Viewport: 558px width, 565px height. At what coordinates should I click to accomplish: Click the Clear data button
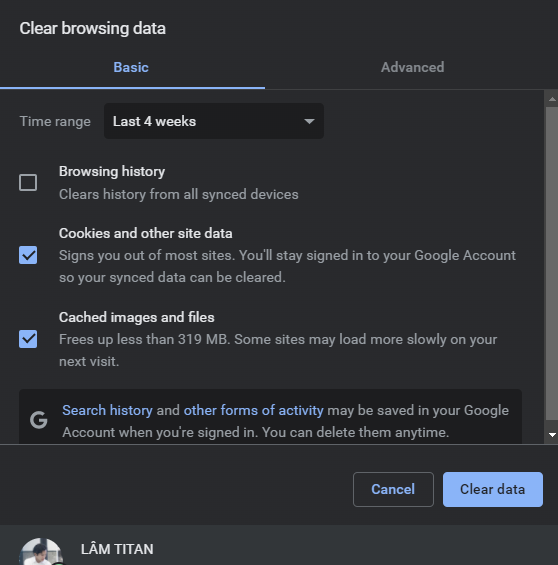click(x=493, y=489)
